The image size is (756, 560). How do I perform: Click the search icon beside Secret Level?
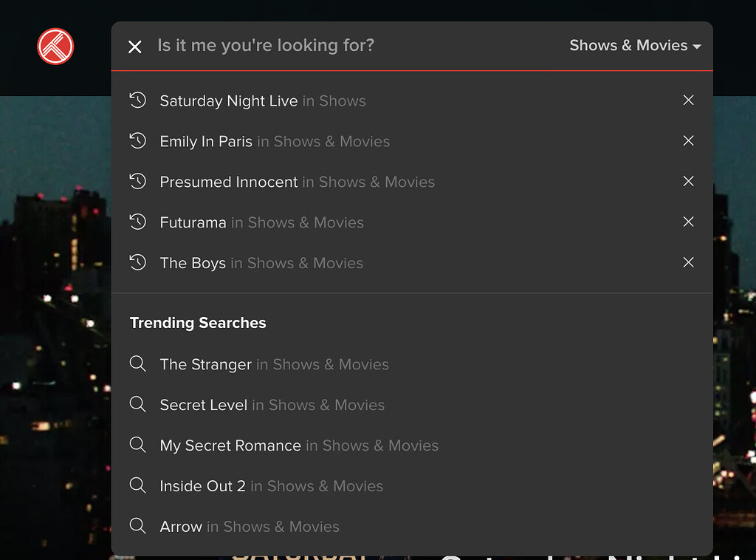(138, 404)
